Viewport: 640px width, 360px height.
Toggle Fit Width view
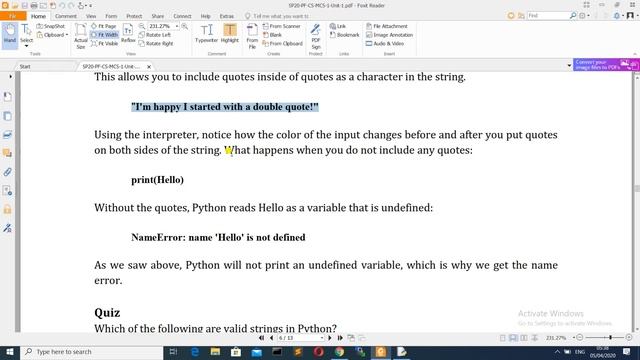pyautogui.click(x=104, y=35)
